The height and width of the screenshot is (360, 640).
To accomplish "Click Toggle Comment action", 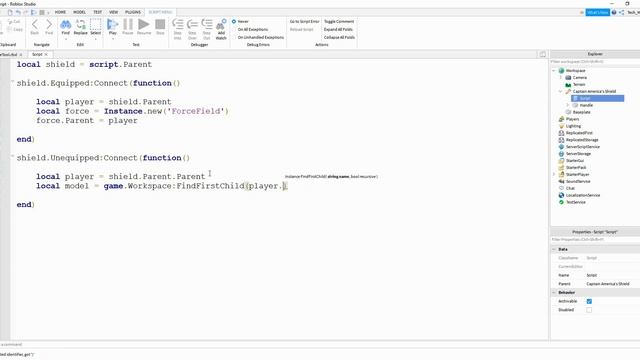I will [x=339, y=21].
